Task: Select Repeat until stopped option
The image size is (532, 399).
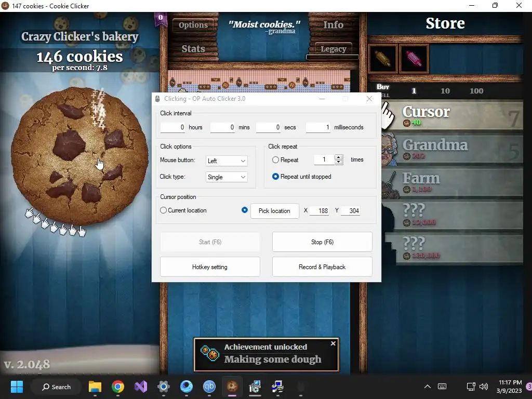Action: [275, 177]
